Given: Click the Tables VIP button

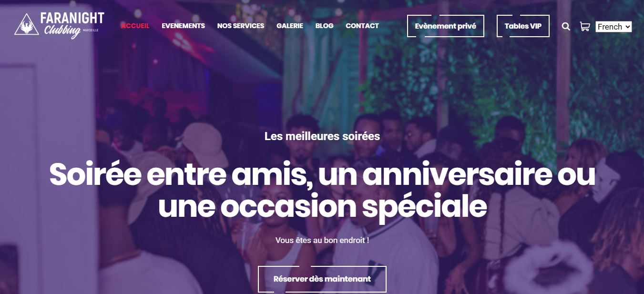Looking at the screenshot, I should tap(523, 26).
